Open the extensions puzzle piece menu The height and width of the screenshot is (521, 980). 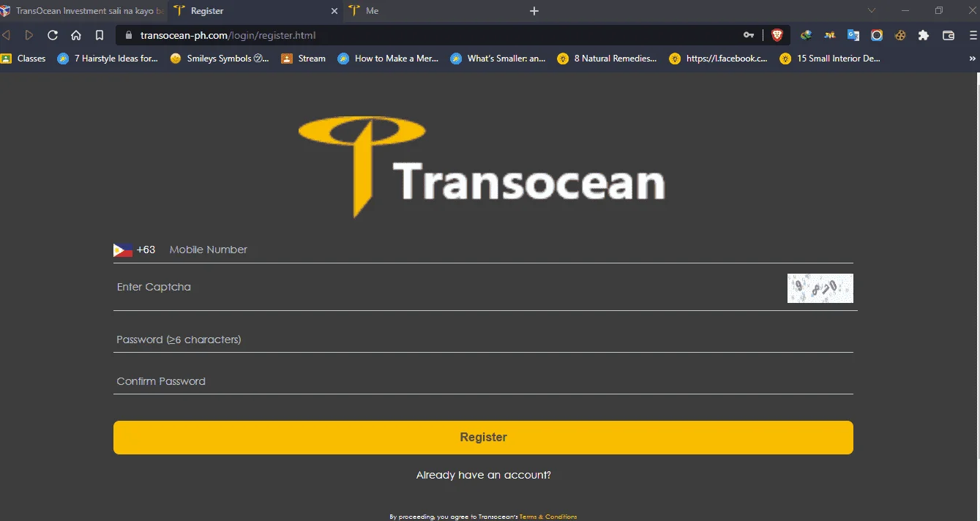[924, 35]
